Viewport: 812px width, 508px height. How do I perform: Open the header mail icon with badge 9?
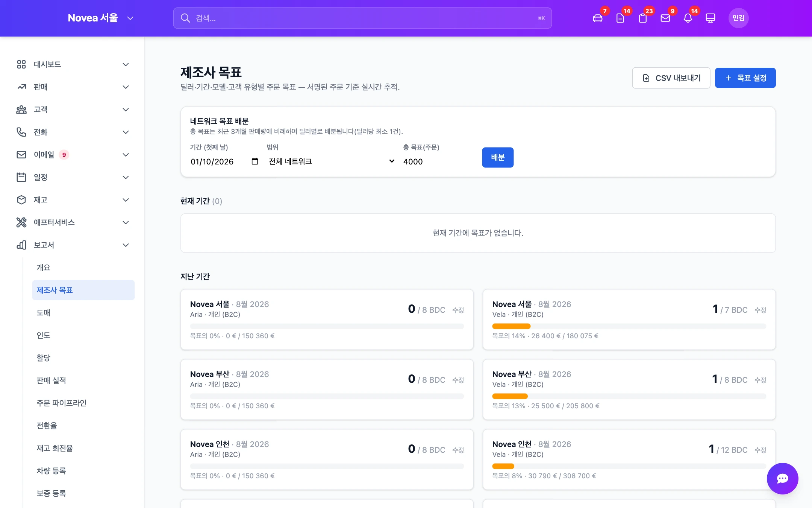tap(665, 18)
